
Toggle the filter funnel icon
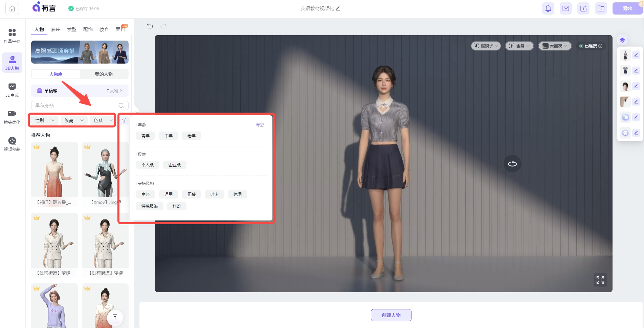coord(124,120)
